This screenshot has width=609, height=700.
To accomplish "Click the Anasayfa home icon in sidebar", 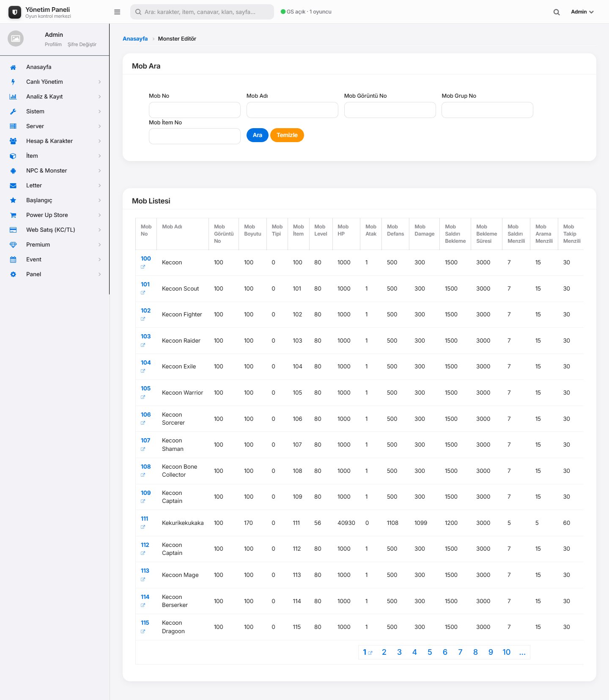I will (13, 67).
